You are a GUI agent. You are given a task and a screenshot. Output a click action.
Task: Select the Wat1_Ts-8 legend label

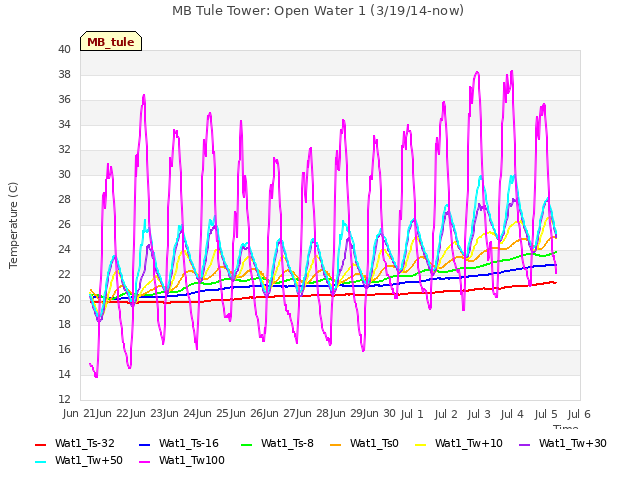[287, 443]
